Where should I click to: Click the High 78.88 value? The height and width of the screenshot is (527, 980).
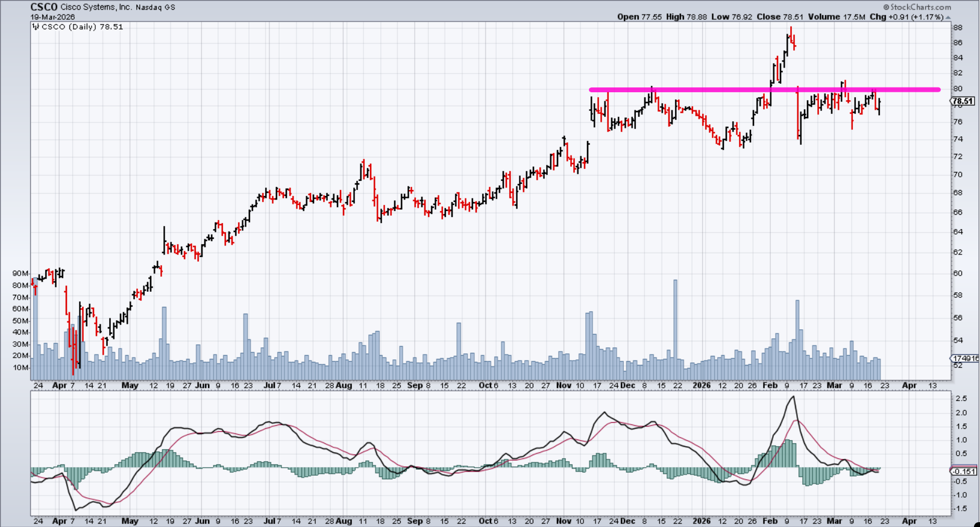pos(686,17)
